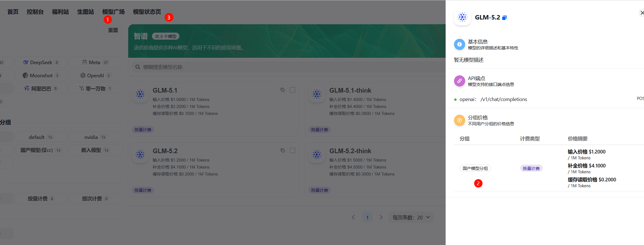Click the 价格摘要 column header
Image resolution: width=644 pixels, height=245 pixels.
[x=578, y=139]
